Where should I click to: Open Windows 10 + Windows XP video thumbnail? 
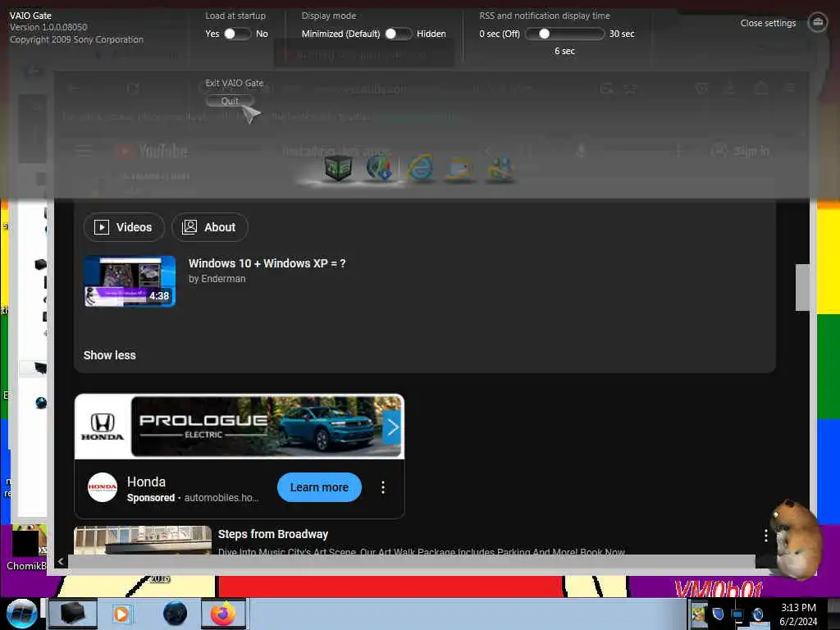coord(130,281)
